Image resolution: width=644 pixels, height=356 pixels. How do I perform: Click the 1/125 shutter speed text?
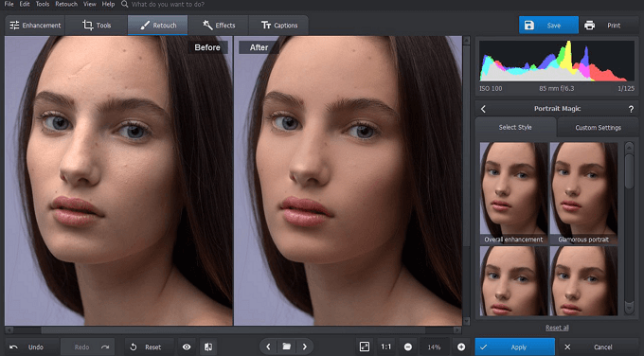click(x=626, y=88)
